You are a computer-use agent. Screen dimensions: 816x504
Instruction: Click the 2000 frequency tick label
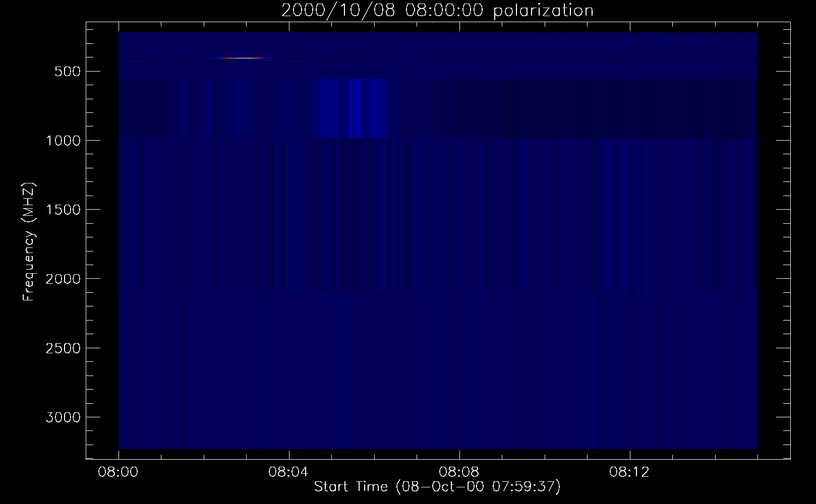tap(63, 279)
